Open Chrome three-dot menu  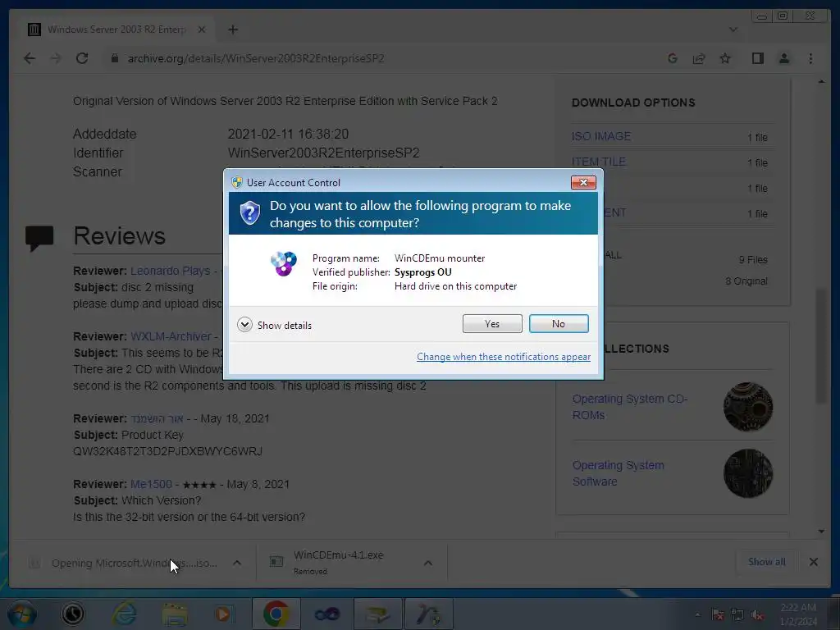pyautogui.click(x=810, y=58)
